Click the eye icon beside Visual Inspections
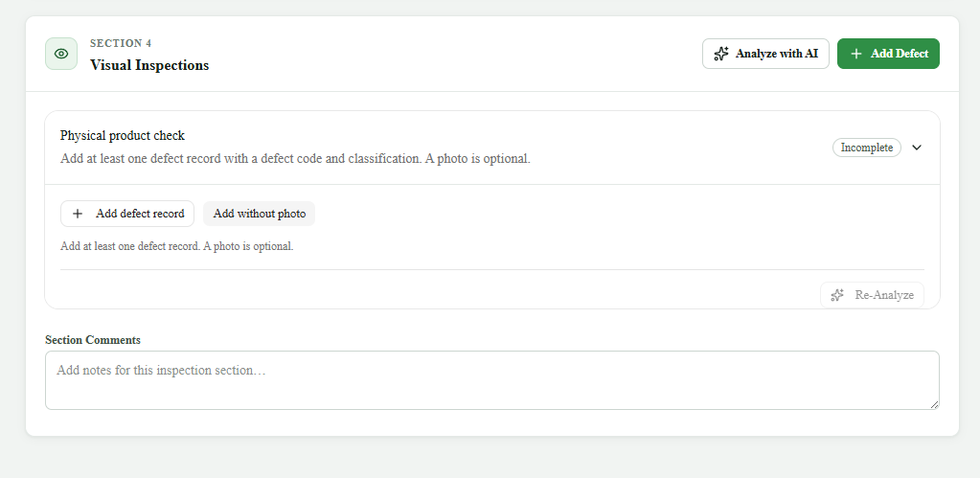This screenshot has height=478, width=980. 61,54
